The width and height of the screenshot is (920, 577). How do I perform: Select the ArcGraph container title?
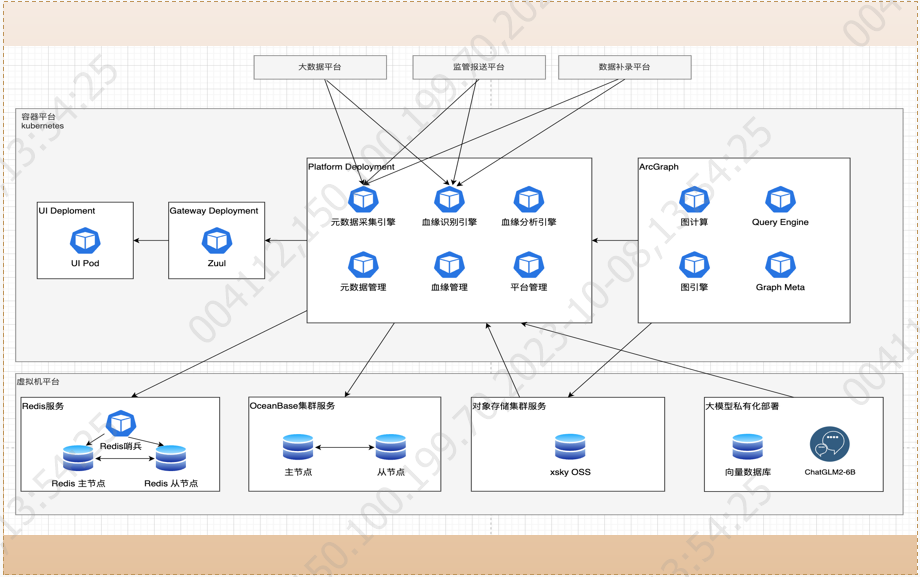pos(659,167)
